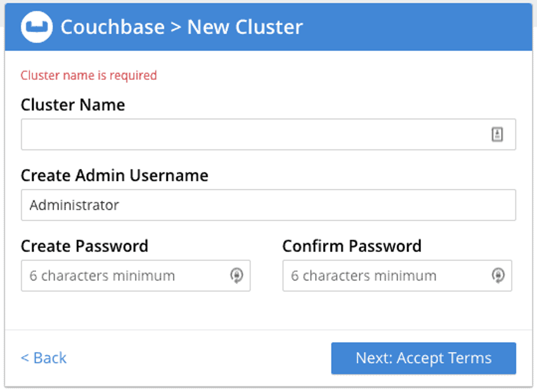Click into the Confirm Password field
Screen dimensions: 537x392
[397, 275]
